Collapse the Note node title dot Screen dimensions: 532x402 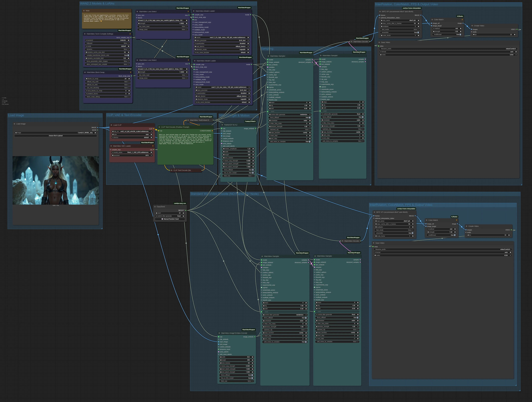point(84,11)
